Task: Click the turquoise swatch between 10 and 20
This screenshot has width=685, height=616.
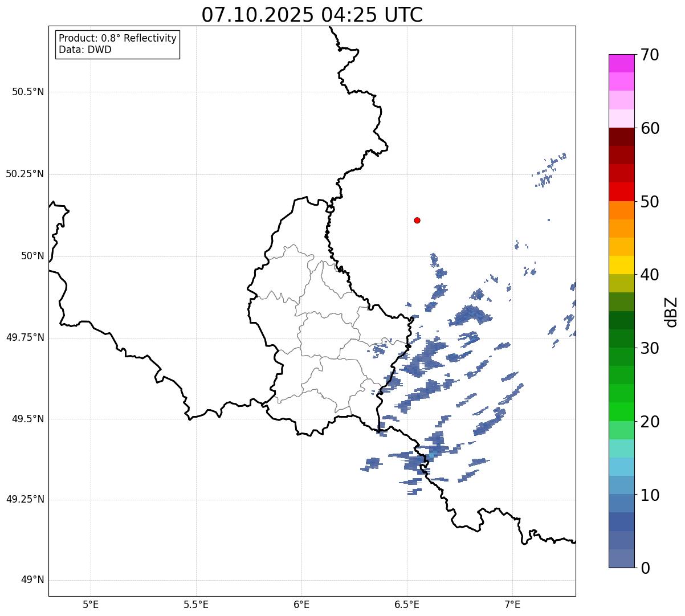Action: pos(621,448)
